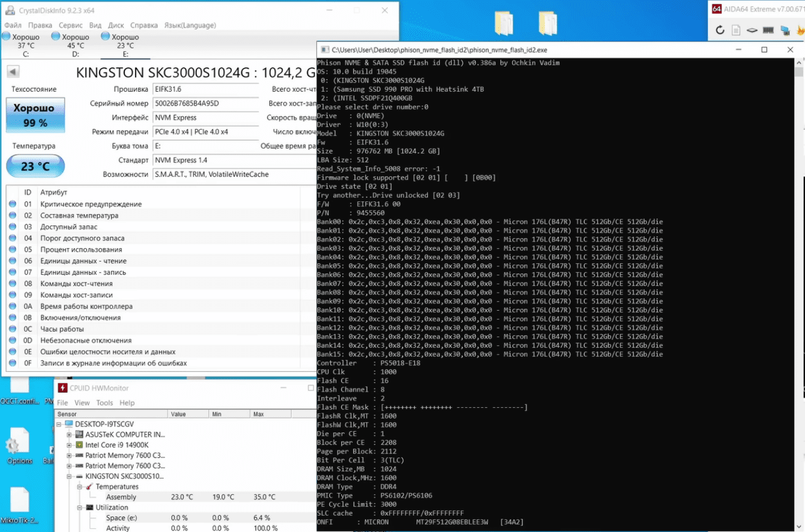
Task: Open the File menu in HWMonitor
Action: click(62, 403)
